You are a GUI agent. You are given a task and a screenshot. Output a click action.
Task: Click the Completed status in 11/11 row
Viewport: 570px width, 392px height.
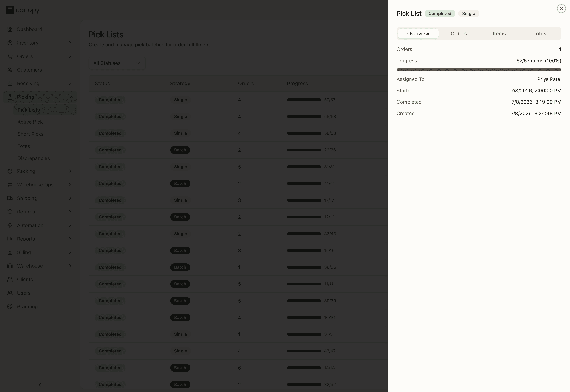click(x=110, y=284)
